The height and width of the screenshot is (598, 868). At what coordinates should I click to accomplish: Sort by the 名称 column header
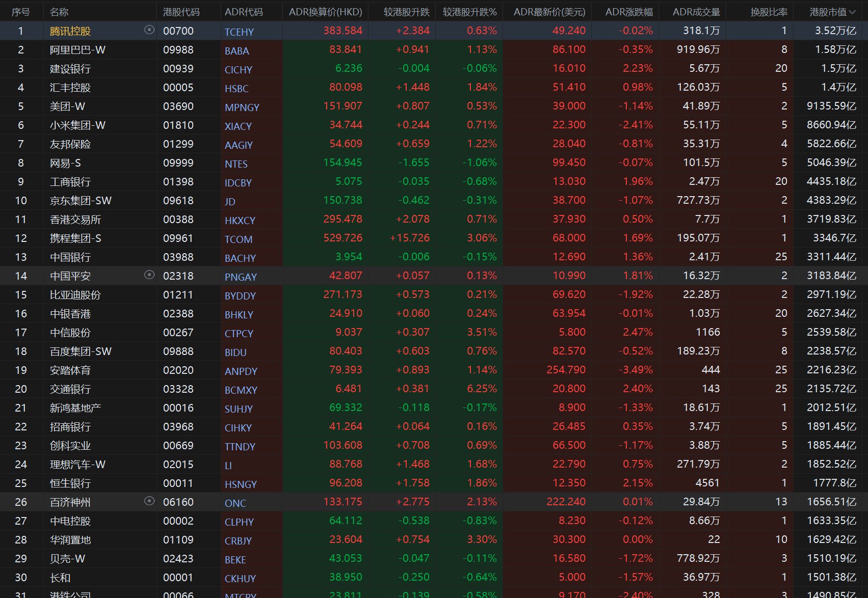pyautogui.click(x=59, y=12)
